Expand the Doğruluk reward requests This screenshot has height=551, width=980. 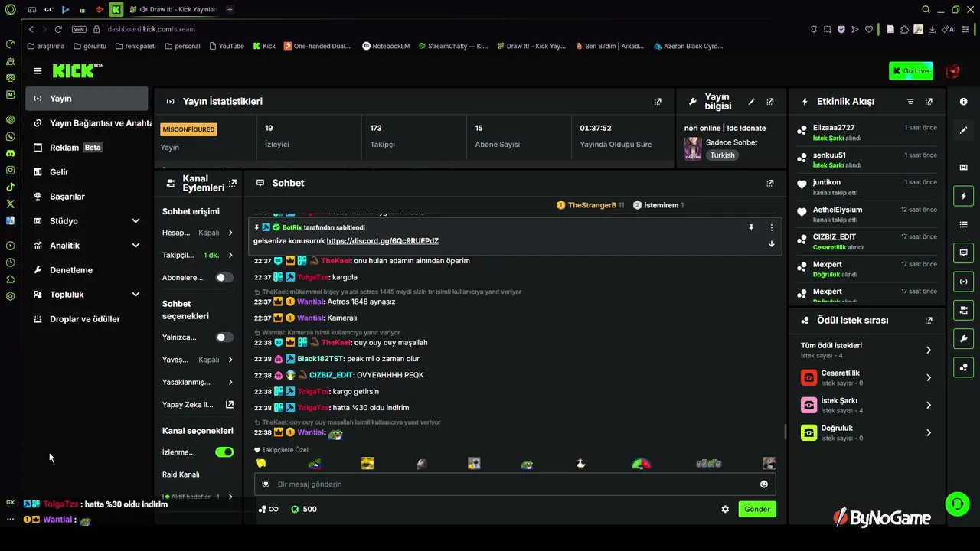point(867,432)
